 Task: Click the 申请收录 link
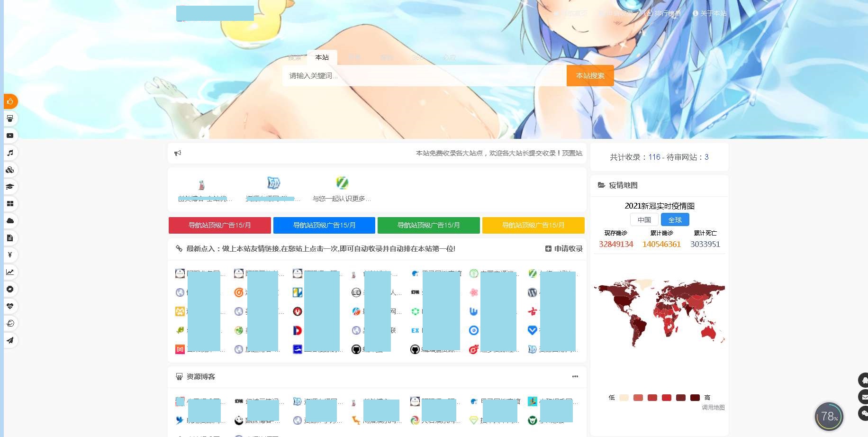(x=564, y=248)
